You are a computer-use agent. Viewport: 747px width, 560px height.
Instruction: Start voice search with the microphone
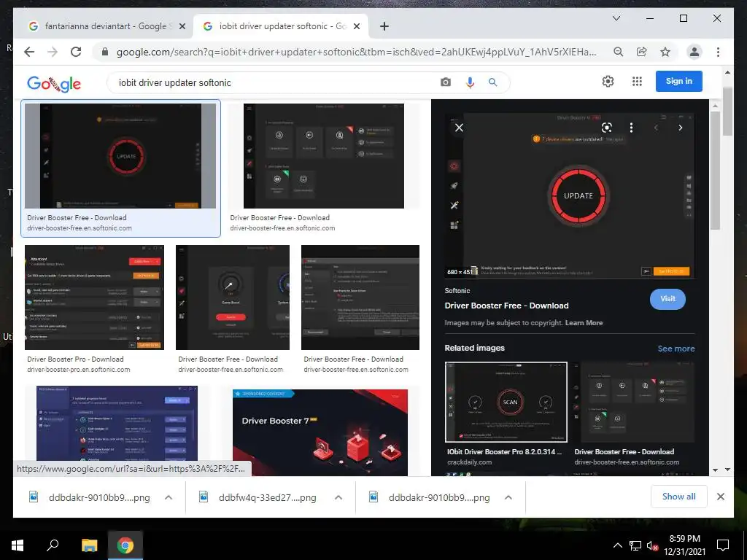(x=470, y=82)
